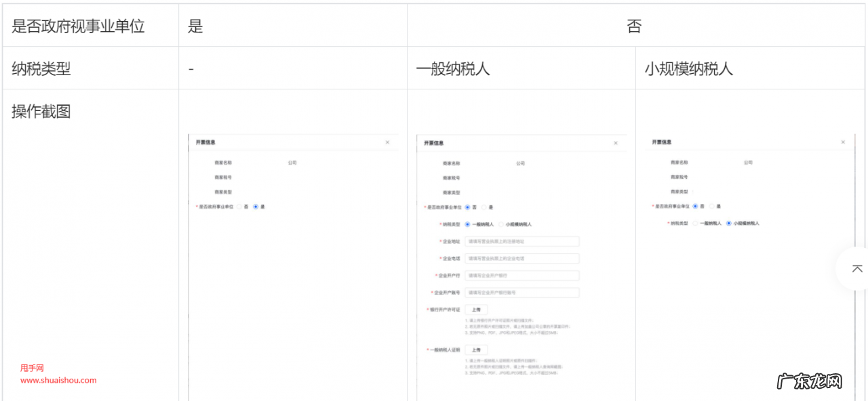
Task: Select the 是 radio button in the right dialog
Action: click(x=711, y=207)
